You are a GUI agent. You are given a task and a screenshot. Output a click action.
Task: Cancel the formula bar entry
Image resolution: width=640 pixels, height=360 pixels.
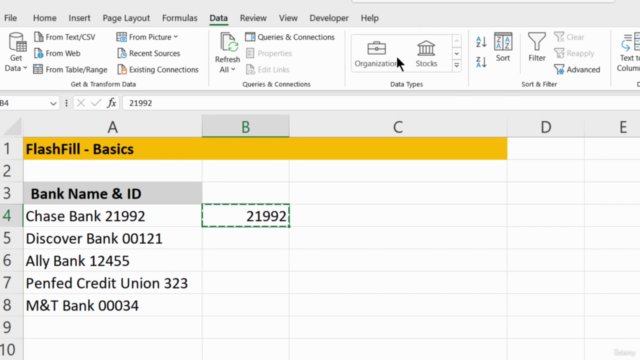(81, 103)
